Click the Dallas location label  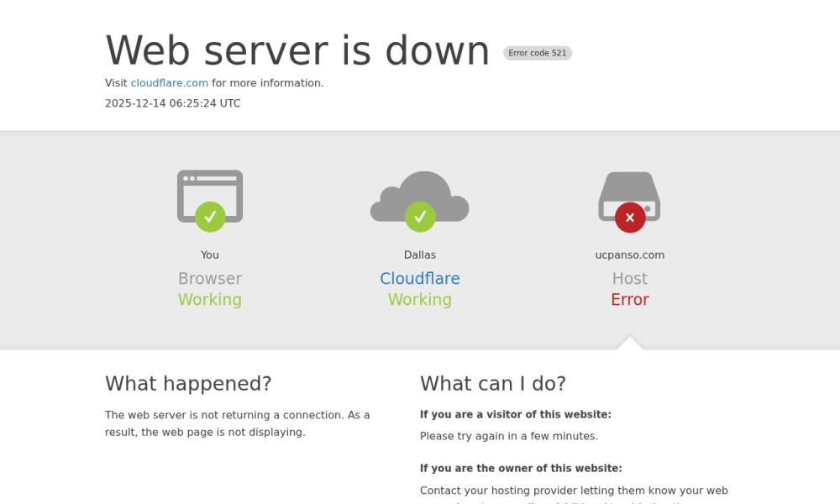(420, 255)
